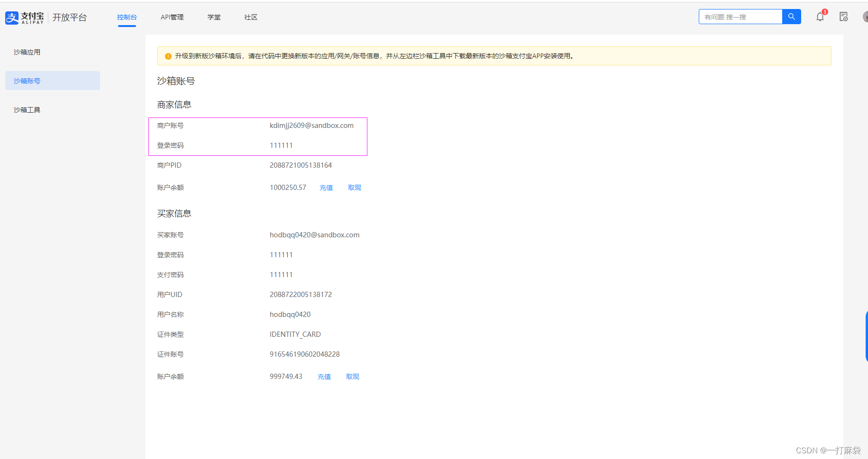The width and height of the screenshot is (868, 459).
Task: Click the blue search magnifier button
Action: tap(791, 16)
